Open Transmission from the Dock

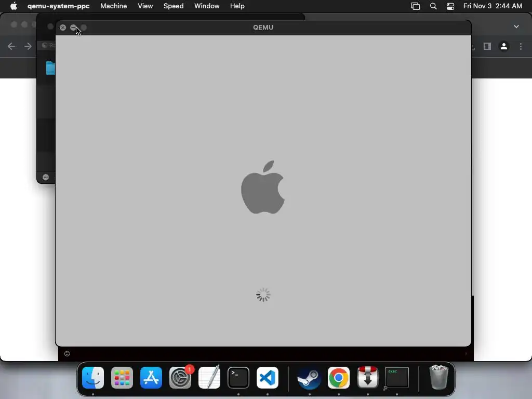(367, 377)
